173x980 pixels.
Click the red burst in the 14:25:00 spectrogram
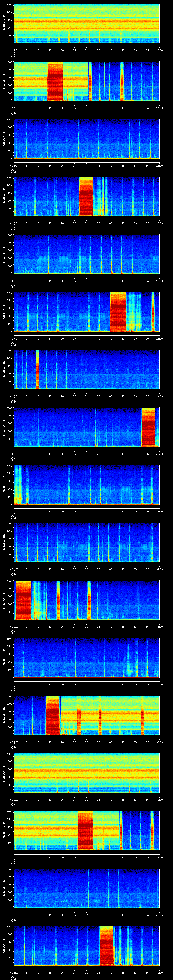86,197
